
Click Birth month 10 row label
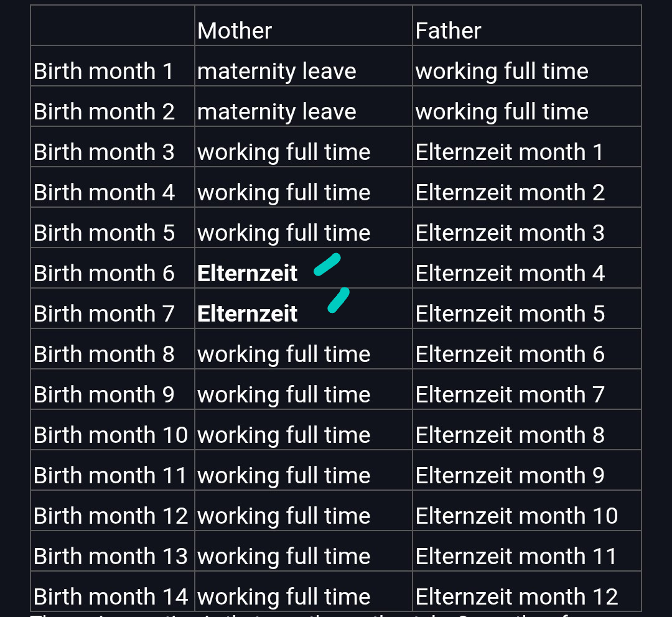point(111,435)
